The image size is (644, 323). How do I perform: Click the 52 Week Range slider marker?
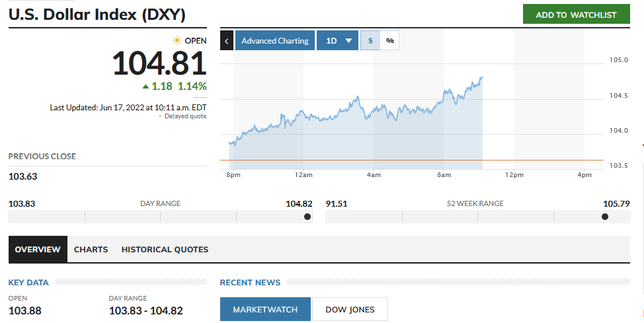point(605,217)
